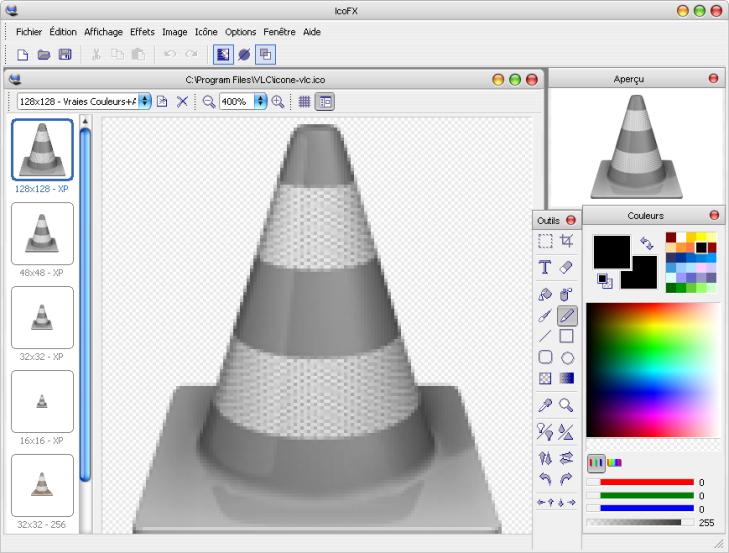Click the zoom in magnifier button
The width and height of the screenshot is (729, 553).
pyautogui.click(x=278, y=101)
